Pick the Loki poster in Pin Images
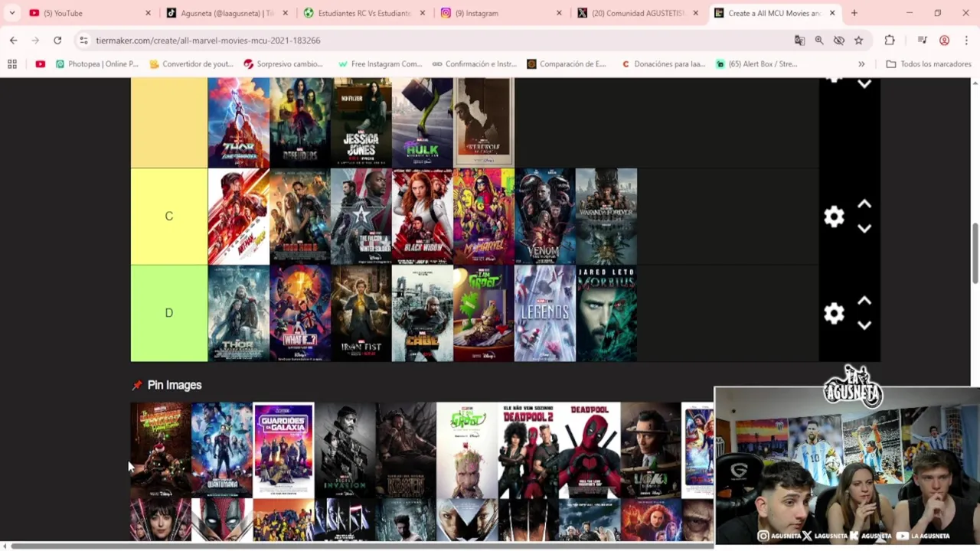 click(651, 450)
